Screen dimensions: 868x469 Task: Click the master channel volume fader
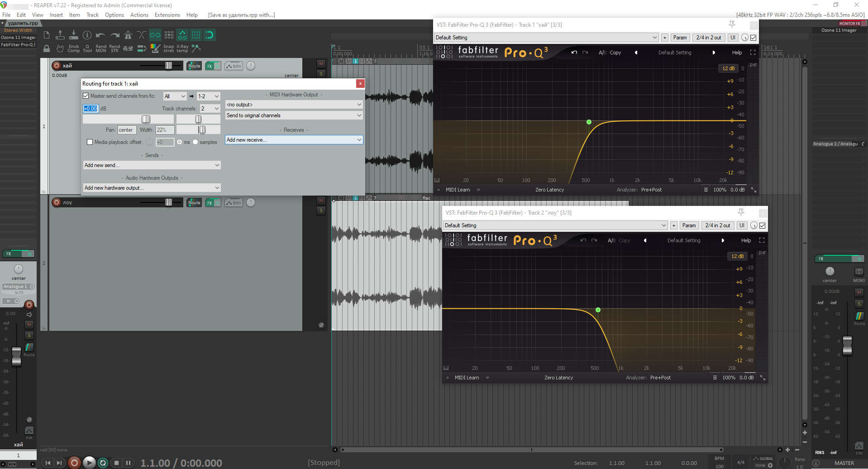click(847, 346)
